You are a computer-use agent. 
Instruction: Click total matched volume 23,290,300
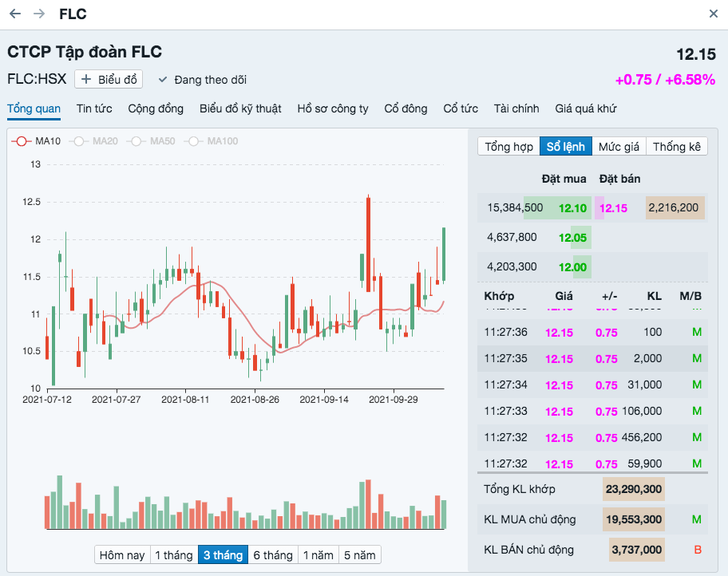tap(634, 489)
